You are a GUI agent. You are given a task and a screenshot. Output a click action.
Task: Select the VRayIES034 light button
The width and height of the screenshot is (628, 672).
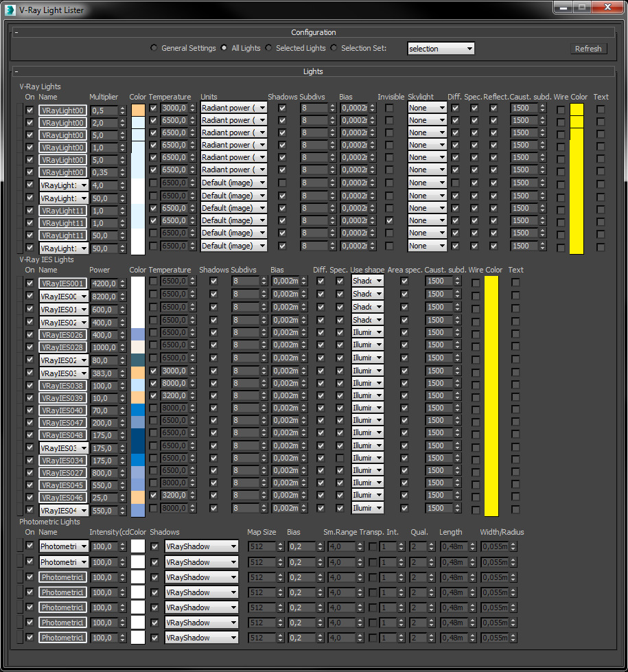coord(62,461)
